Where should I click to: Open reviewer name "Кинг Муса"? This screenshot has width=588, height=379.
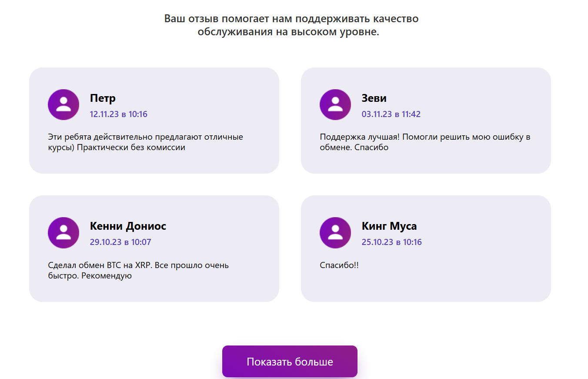tap(389, 226)
